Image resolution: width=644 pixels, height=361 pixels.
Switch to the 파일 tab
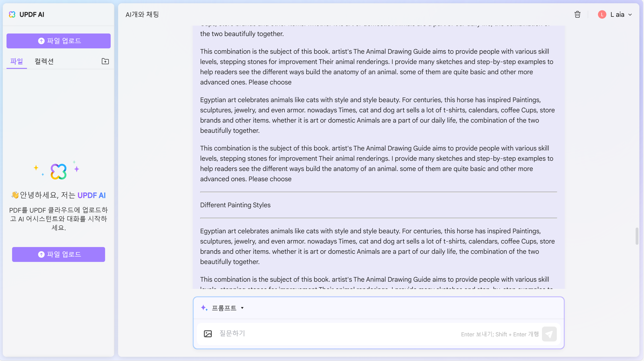pos(17,61)
